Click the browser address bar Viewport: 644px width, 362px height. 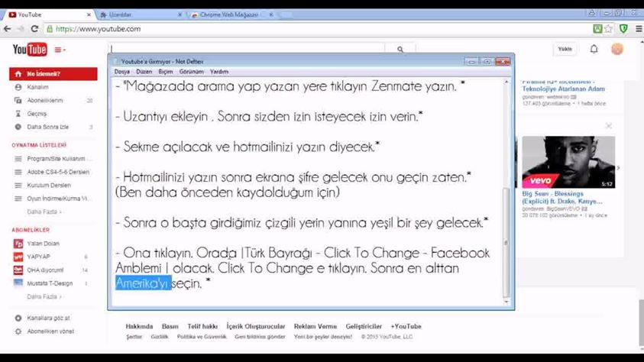[316, 29]
